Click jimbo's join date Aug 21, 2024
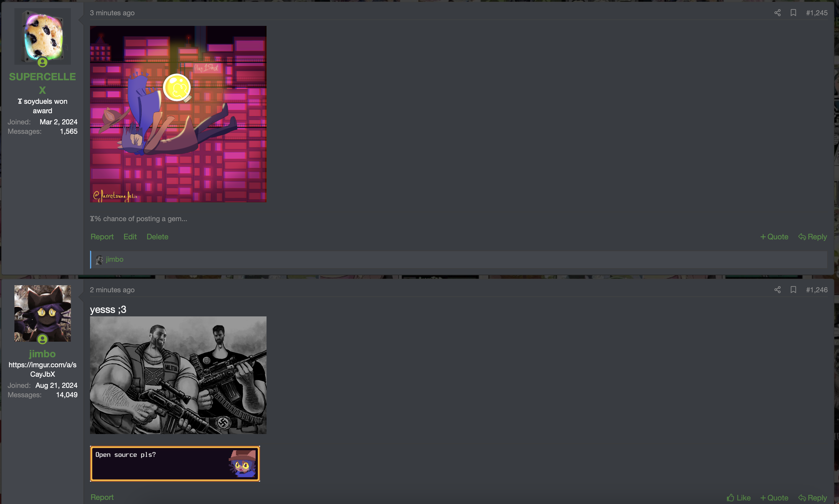The image size is (839, 504). [x=56, y=385]
